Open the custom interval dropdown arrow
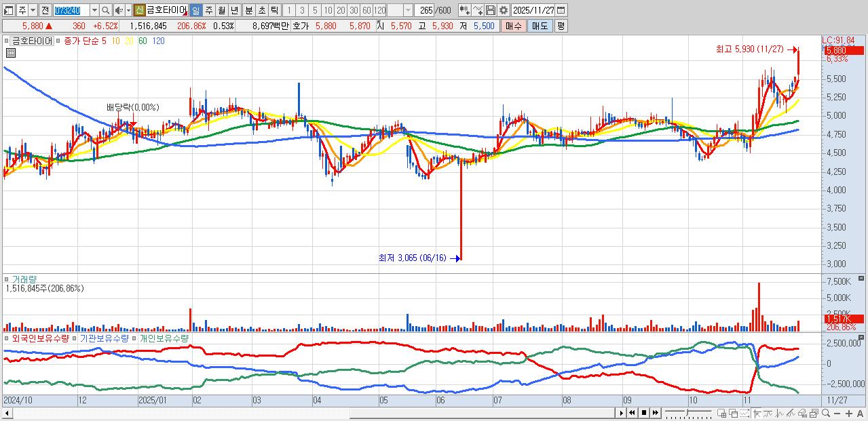 [x=408, y=10]
